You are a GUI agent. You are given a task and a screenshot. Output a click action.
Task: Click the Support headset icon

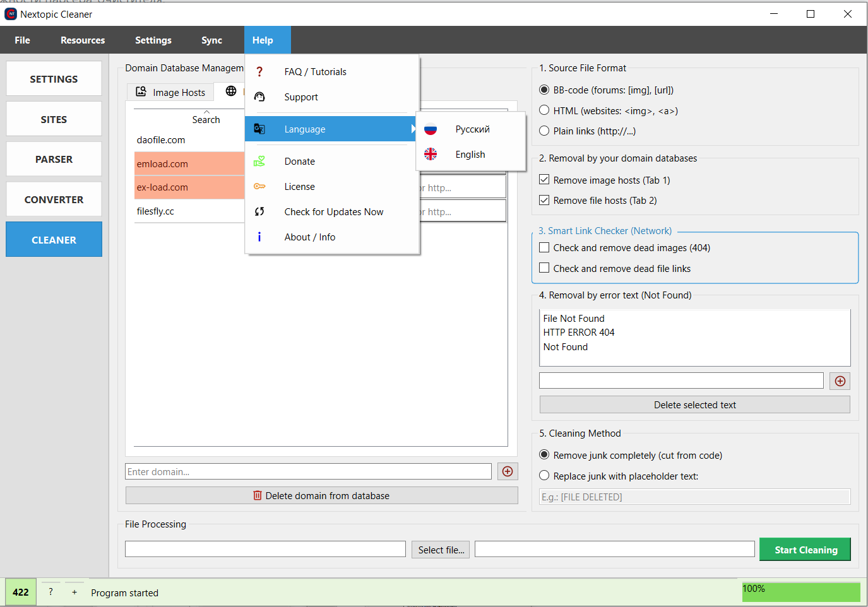(259, 97)
